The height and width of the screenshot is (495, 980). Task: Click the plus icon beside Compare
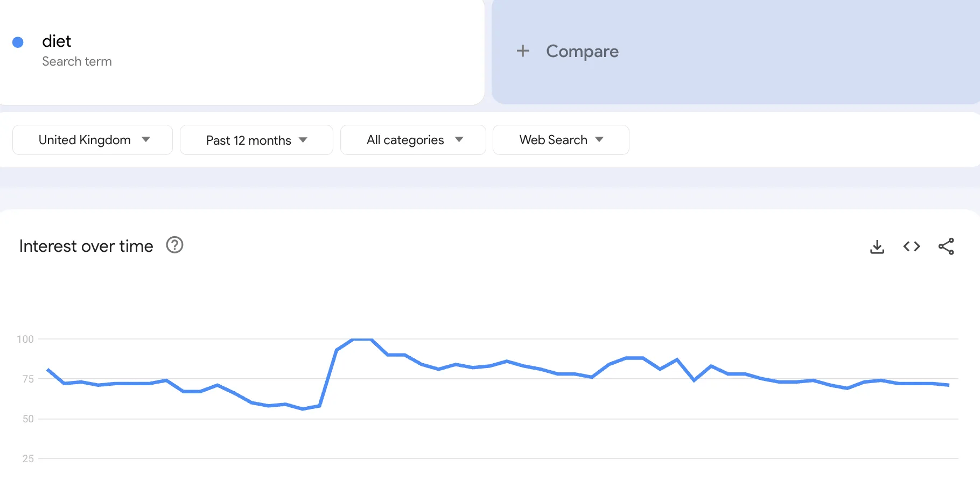tap(523, 51)
